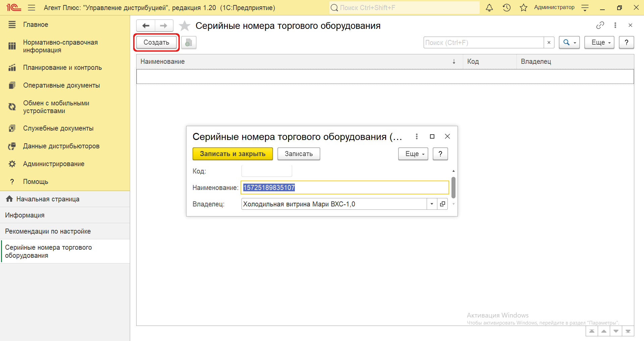Open dialog help question mark button

pyautogui.click(x=440, y=154)
